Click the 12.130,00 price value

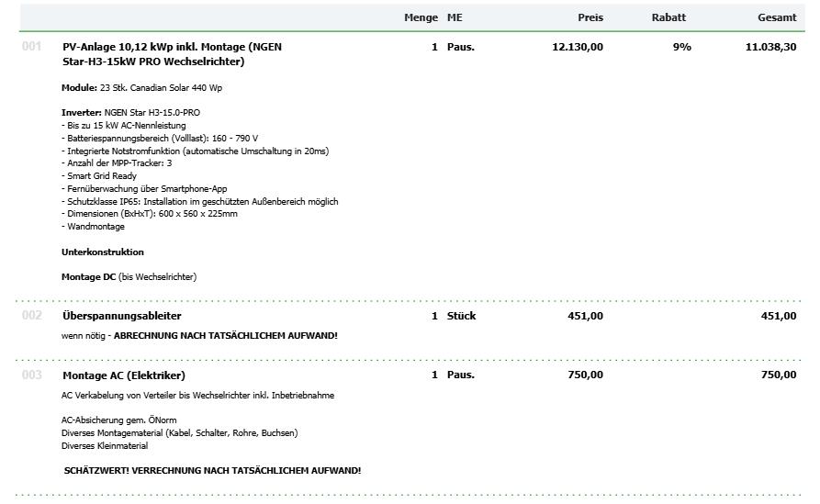[578, 47]
